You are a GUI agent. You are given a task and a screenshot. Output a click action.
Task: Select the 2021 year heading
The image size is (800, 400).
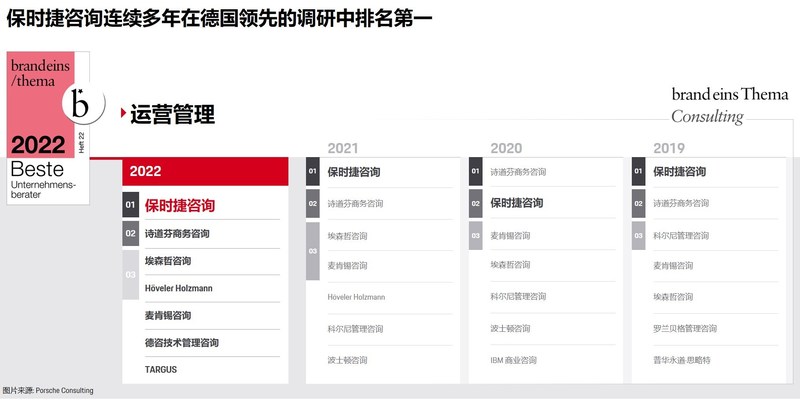[x=342, y=148]
